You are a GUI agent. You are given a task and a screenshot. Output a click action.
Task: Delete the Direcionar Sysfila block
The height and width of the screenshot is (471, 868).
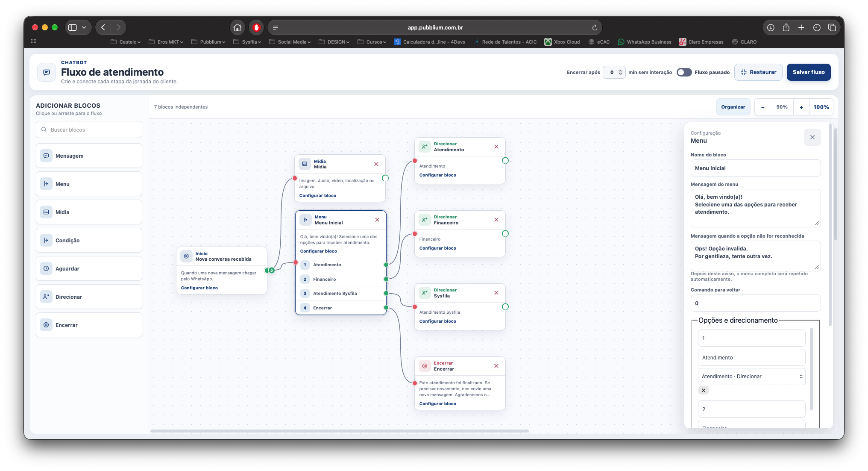496,293
